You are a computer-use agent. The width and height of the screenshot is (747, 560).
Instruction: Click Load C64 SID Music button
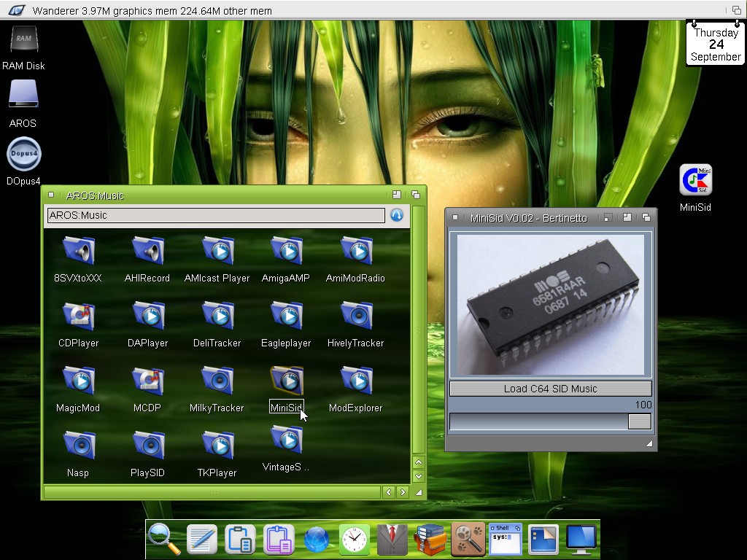(x=550, y=389)
